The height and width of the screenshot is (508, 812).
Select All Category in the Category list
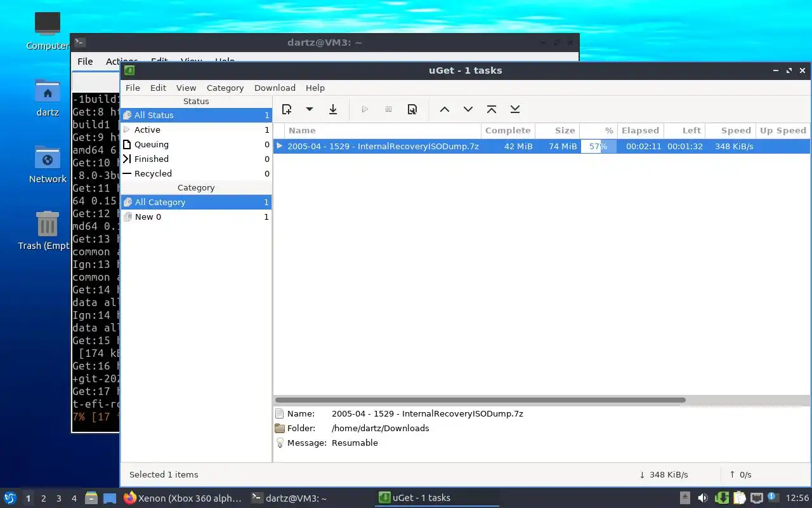(196, 202)
